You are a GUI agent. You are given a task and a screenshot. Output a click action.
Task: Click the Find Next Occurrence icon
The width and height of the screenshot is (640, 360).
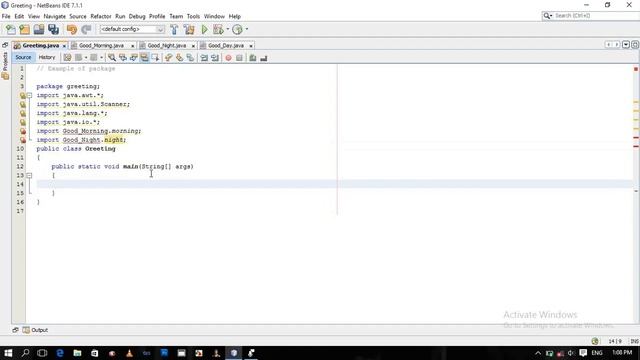coord(133,58)
